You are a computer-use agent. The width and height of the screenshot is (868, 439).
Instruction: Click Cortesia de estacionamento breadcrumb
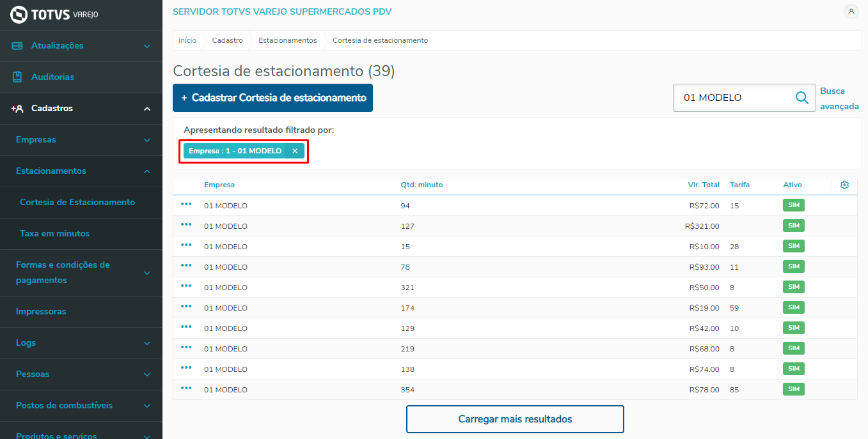click(381, 40)
